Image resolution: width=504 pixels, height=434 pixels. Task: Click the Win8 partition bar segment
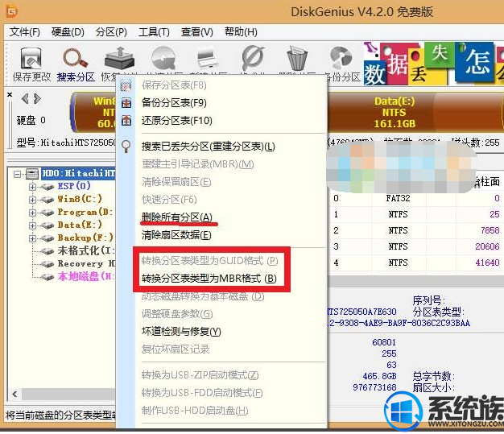[93, 112]
